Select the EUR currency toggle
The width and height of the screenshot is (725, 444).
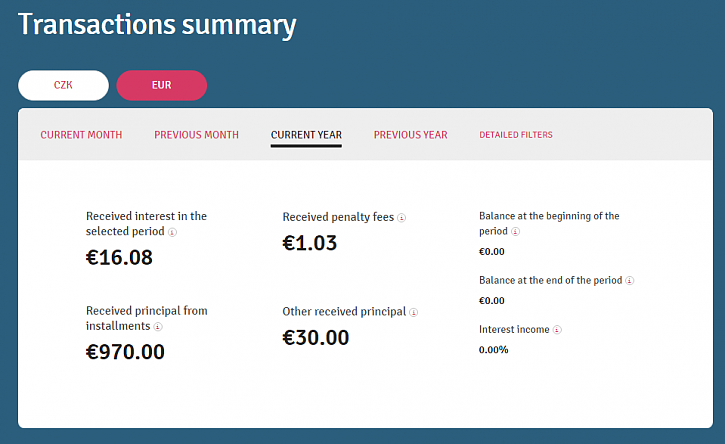(x=161, y=85)
